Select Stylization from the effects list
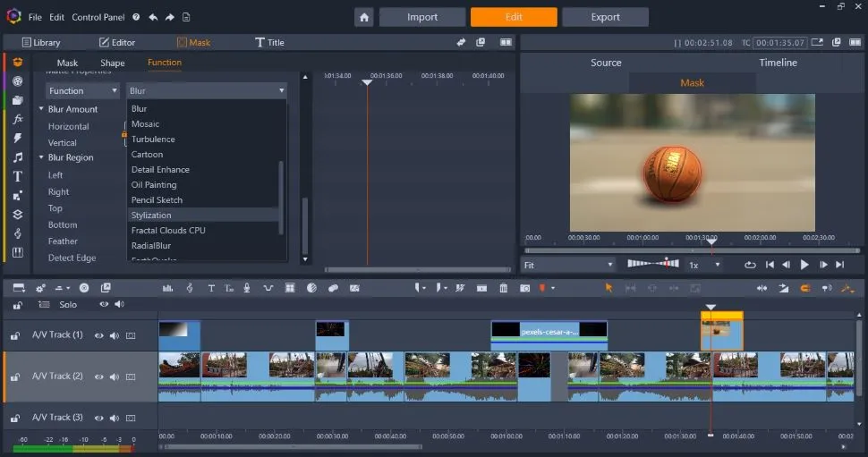The image size is (868, 457). point(151,216)
